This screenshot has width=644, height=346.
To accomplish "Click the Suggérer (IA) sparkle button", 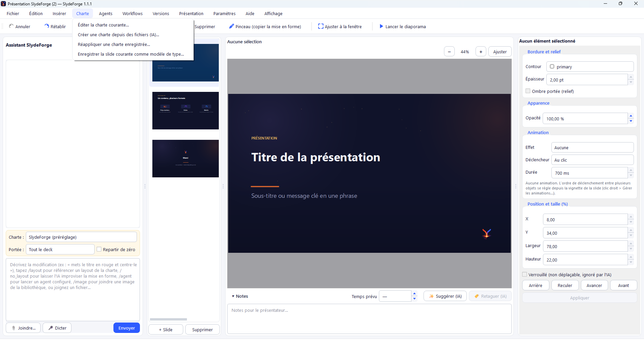I will (445, 296).
